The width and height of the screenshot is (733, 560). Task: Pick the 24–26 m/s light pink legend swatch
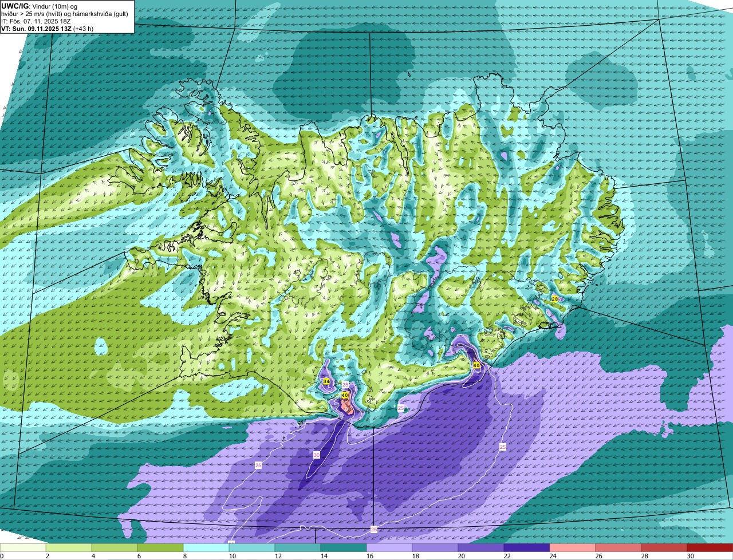(573, 548)
